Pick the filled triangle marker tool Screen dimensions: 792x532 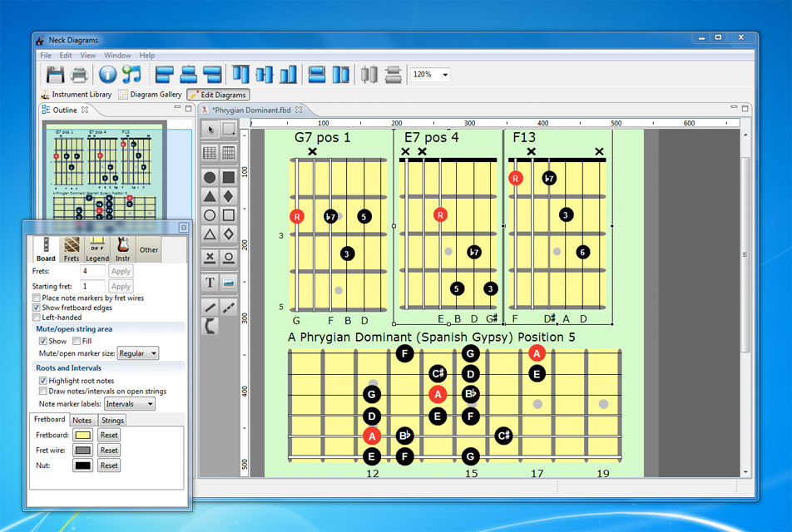210,196
